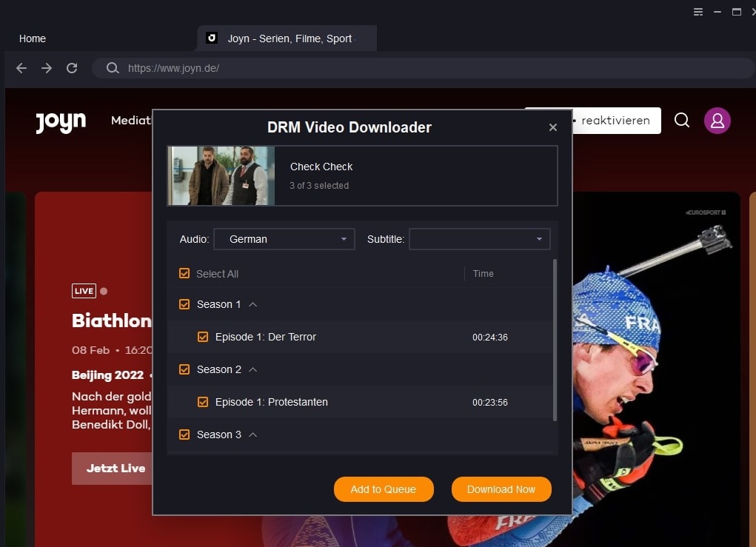Collapse Season 2 with its chevron
This screenshot has width=756, height=547.
(x=252, y=369)
